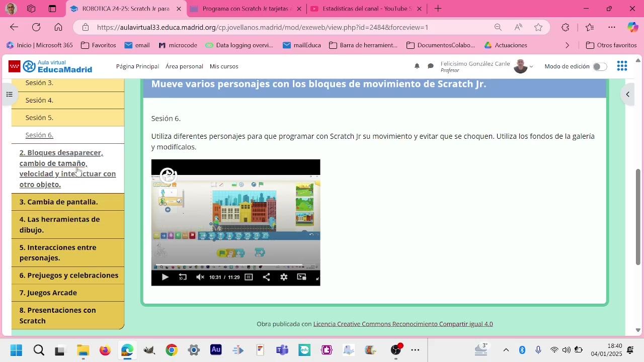The image size is (644, 362).
Task: Click the EducaMadrid Aula virtual logo
Action: (50, 66)
